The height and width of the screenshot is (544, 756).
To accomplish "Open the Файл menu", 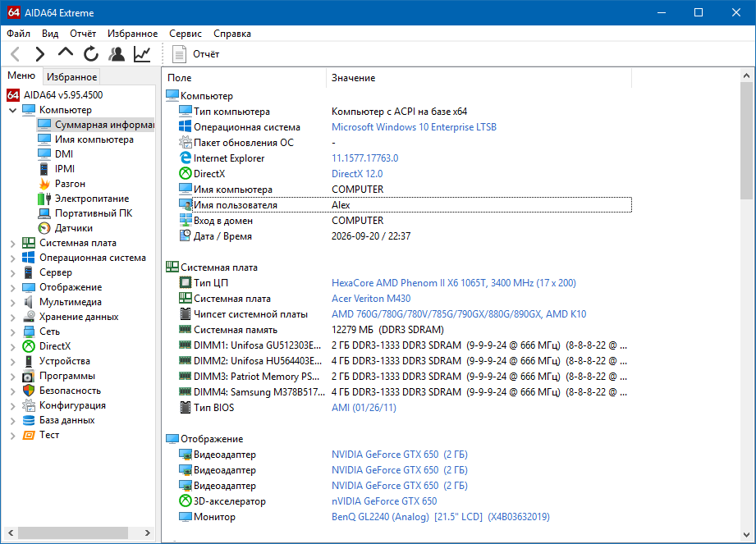I will tap(18, 34).
